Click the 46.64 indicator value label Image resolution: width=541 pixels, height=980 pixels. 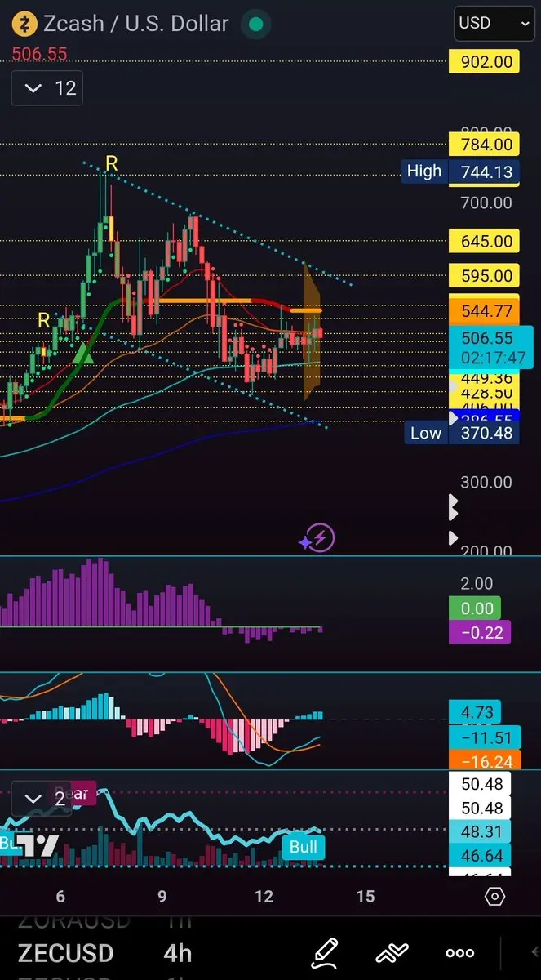point(480,855)
